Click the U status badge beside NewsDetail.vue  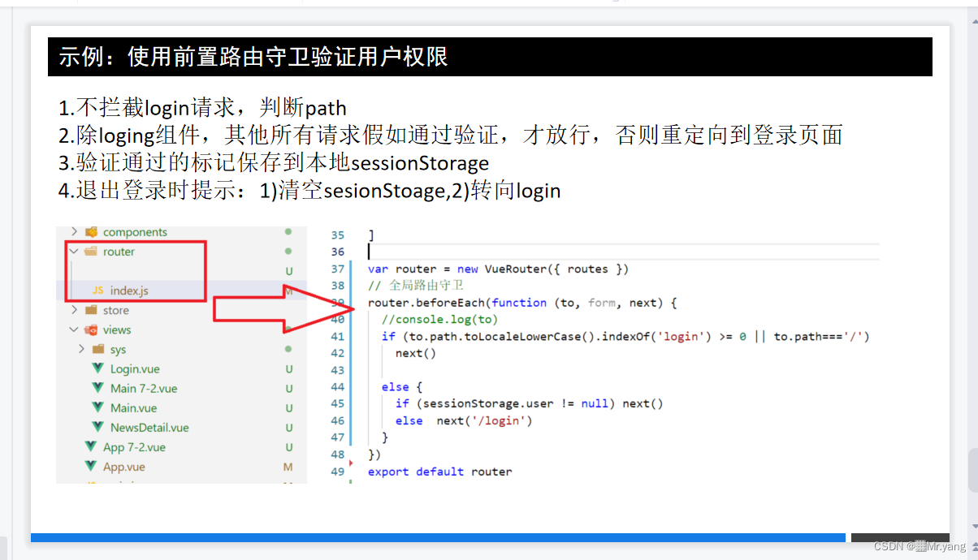[x=288, y=427]
